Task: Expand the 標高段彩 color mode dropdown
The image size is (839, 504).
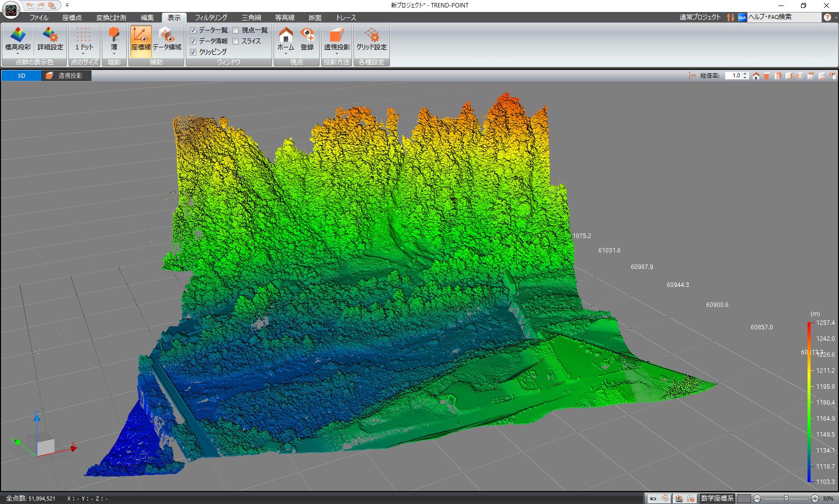Action: pyautogui.click(x=17, y=53)
